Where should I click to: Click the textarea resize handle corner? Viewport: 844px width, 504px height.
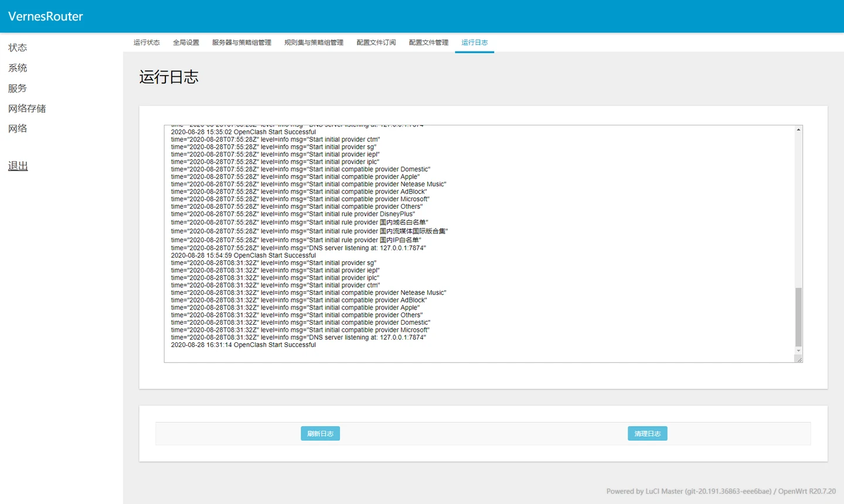coord(799,359)
